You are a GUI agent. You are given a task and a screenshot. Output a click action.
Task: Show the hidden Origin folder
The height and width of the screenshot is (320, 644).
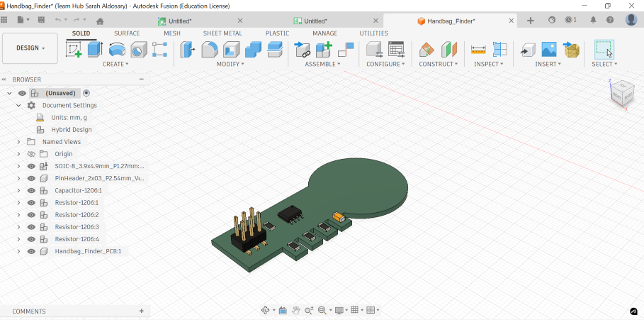point(31,154)
